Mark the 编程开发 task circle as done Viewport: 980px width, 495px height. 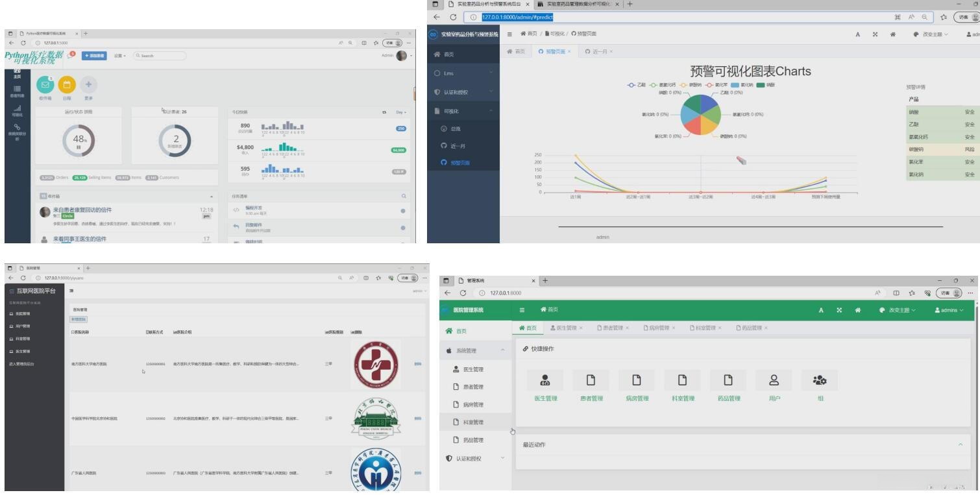pyautogui.click(x=403, y=211)
